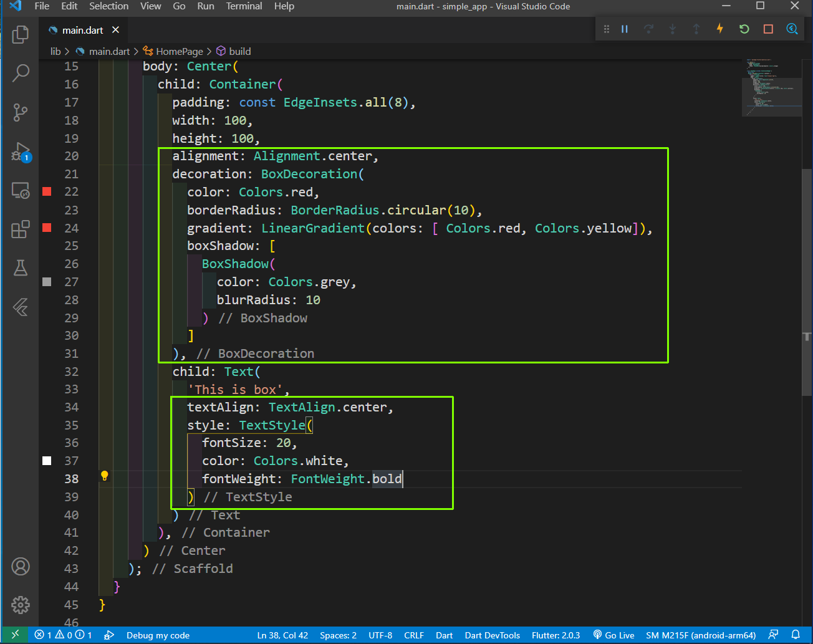Click the feedback icon in status bar
Screen dimensions: 813x644
[x=773, y=635]
